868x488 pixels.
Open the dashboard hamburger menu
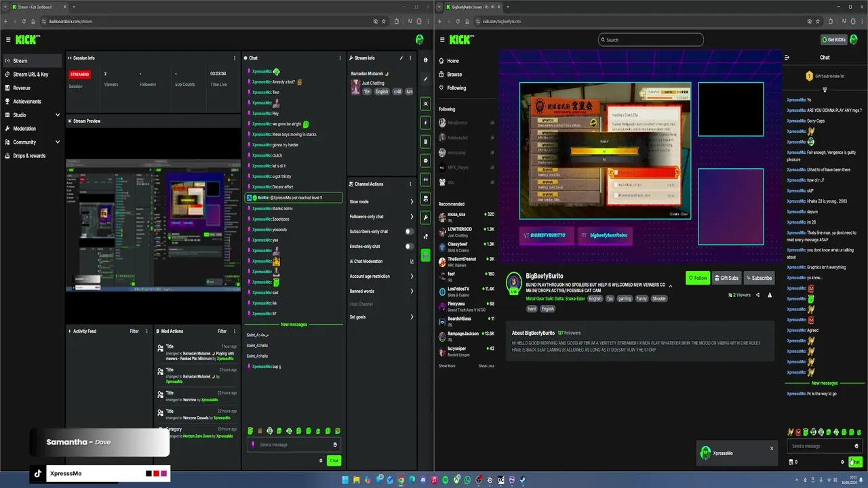pyautogui.click(x=8, y=40)
